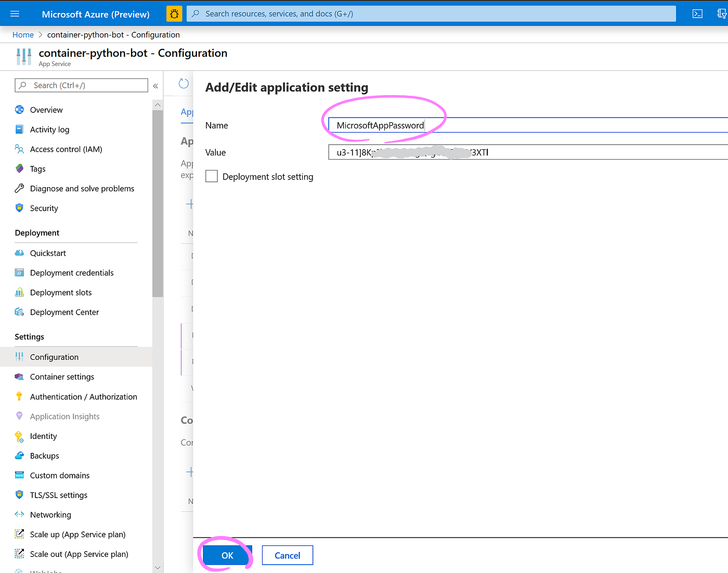
Task: Cancel the Add/Edit application setting dialog
Action: (287, 555)
